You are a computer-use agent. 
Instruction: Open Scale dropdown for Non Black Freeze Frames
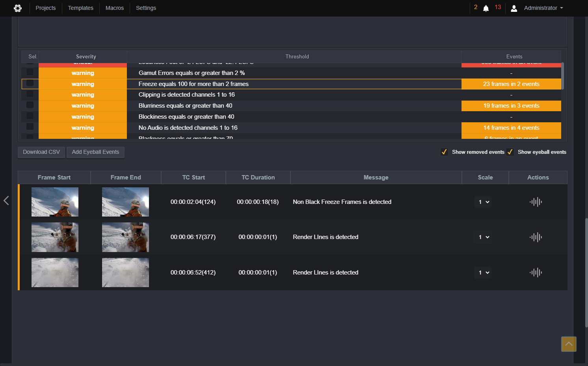(x=483, y=202)
